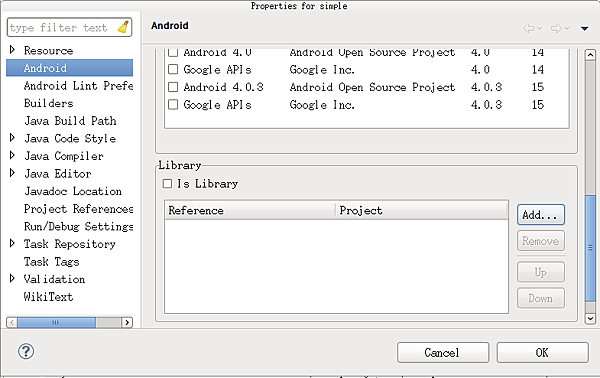Viewport: 600px width, 378px height.
Task: Open the view menu triangle icon
Action: 584,28
